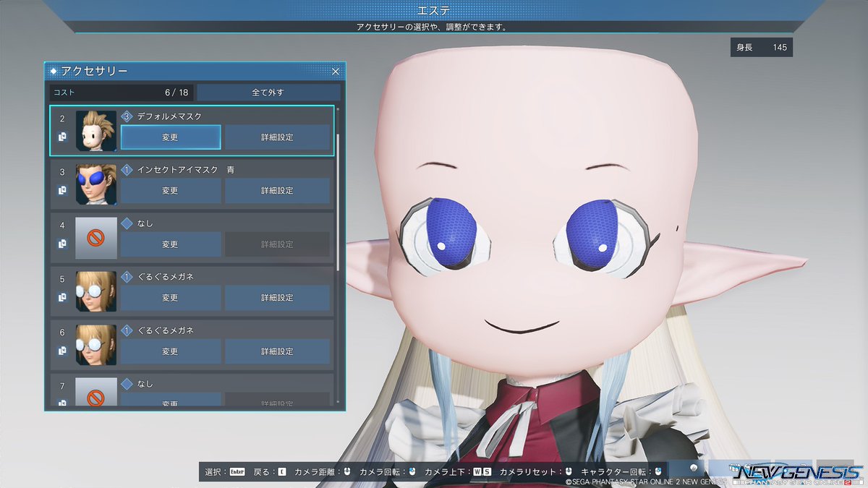
Task: Click the cost 1 diamond beside インセクトアイマスク
Action: tap(127, 170)
